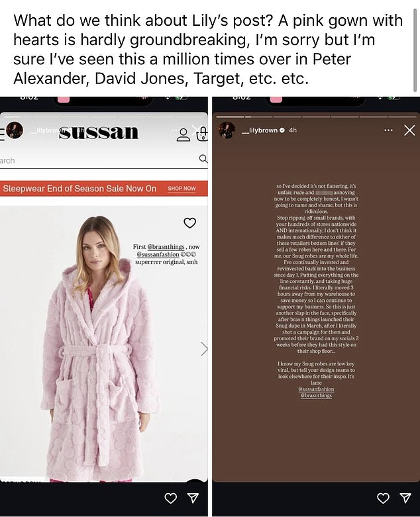Click the _lilybrown username on right story
This screenshot has width=420, height=517.
click(x=259, y=130)
